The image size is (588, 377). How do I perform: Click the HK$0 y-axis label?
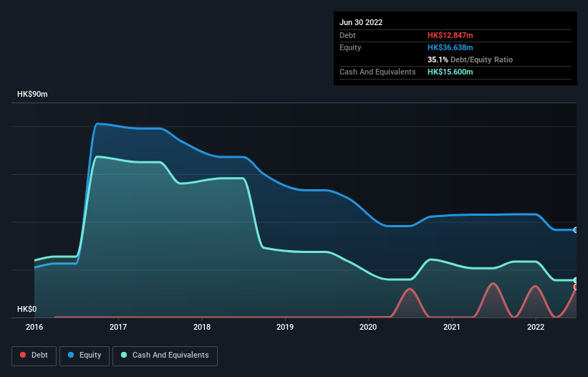pos(27,309)
